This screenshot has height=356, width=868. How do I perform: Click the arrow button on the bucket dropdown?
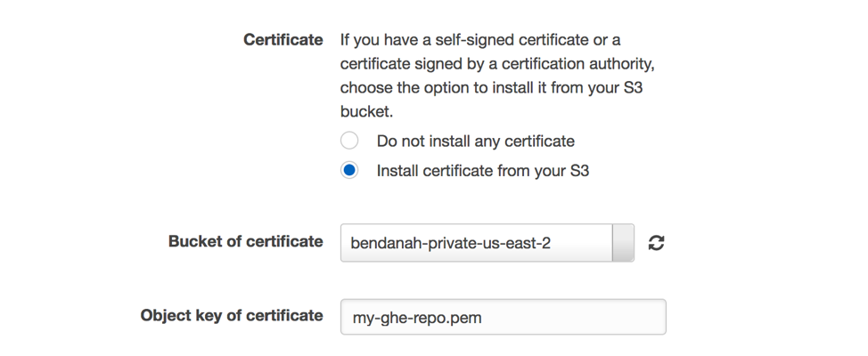pos(623,243)
